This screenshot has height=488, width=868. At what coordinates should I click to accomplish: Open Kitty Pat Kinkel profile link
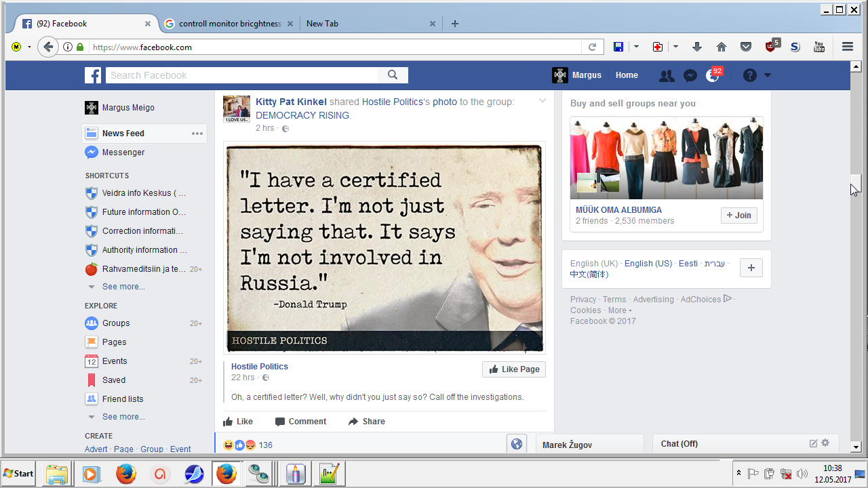tap(291, 102)
